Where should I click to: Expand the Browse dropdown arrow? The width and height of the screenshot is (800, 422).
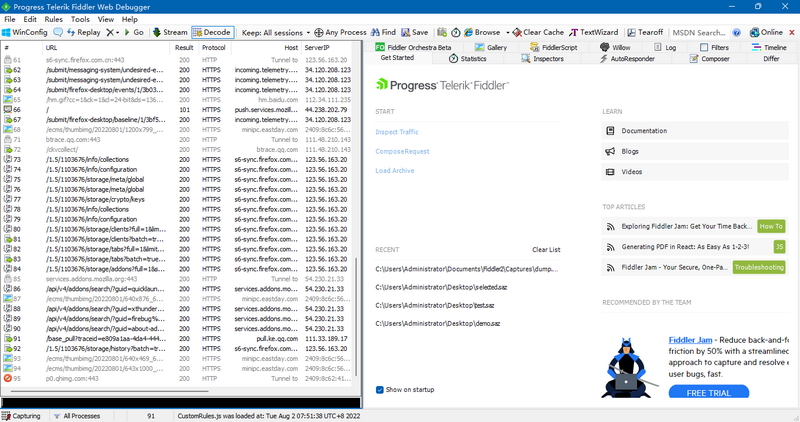(508, 33)
